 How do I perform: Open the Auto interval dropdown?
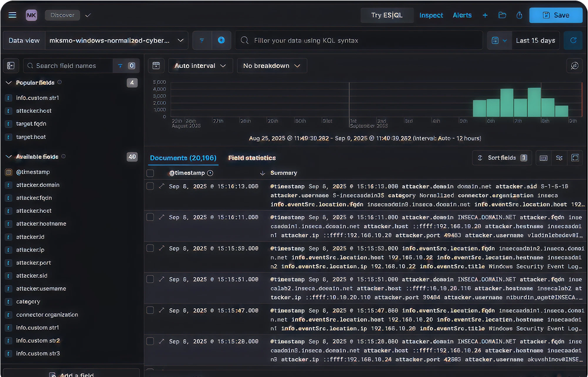(x=200, y=66)
